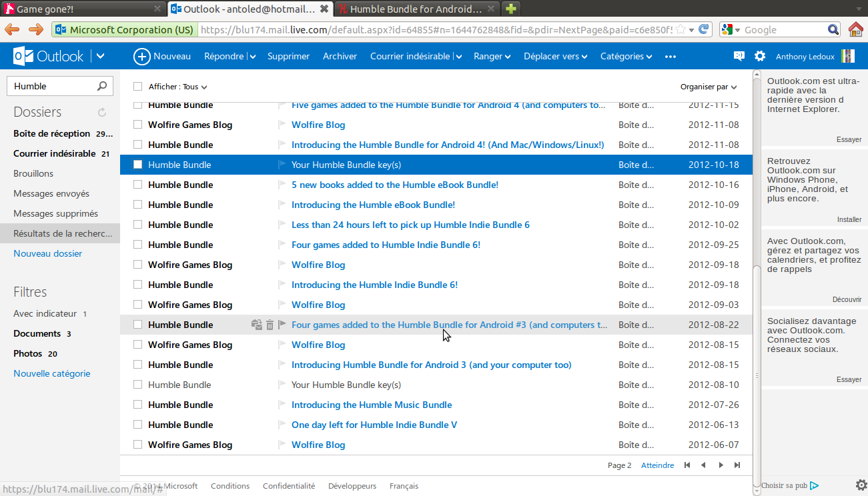
Task: Click the Anthony Ledoux profile picture
Action: (848, 56)
